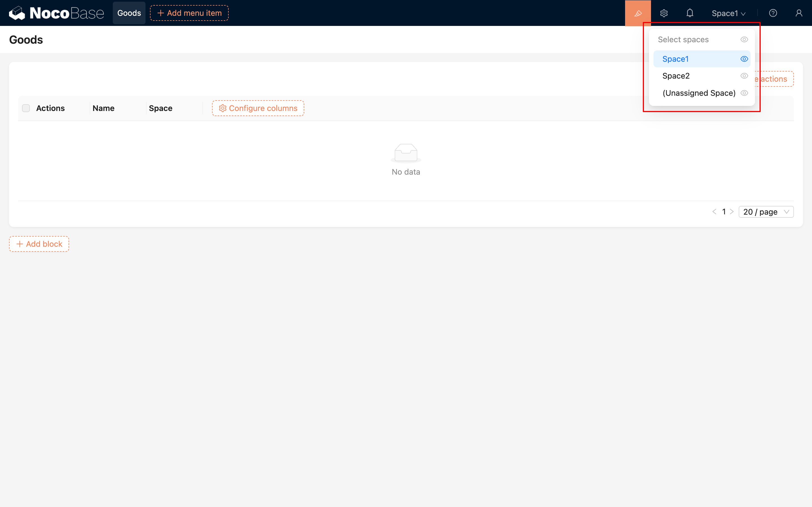Click the Add block button
This screenshot has height=507, width=812.
click(39, 244)
